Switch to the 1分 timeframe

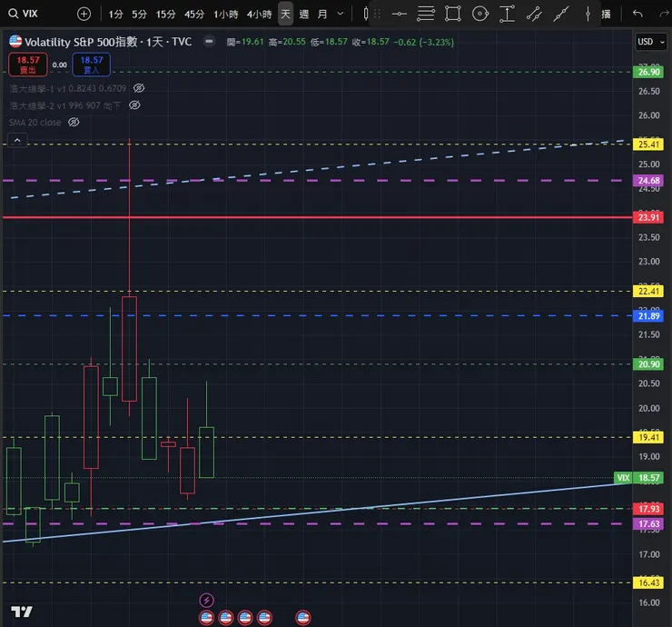[x=115, y=15]
